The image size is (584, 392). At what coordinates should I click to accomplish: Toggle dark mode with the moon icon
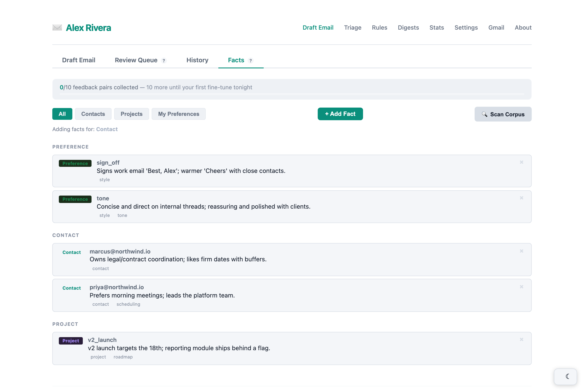[x=565, y=377]
